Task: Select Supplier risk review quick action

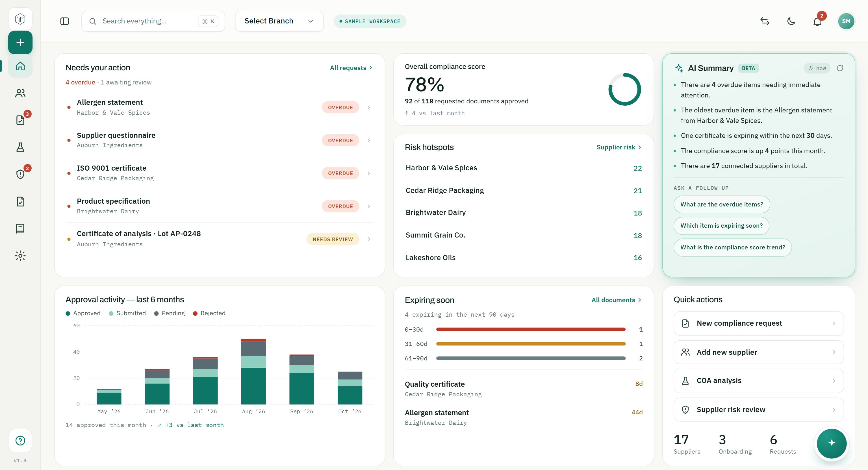Action: pyautogui.click(x=758, y=409)
